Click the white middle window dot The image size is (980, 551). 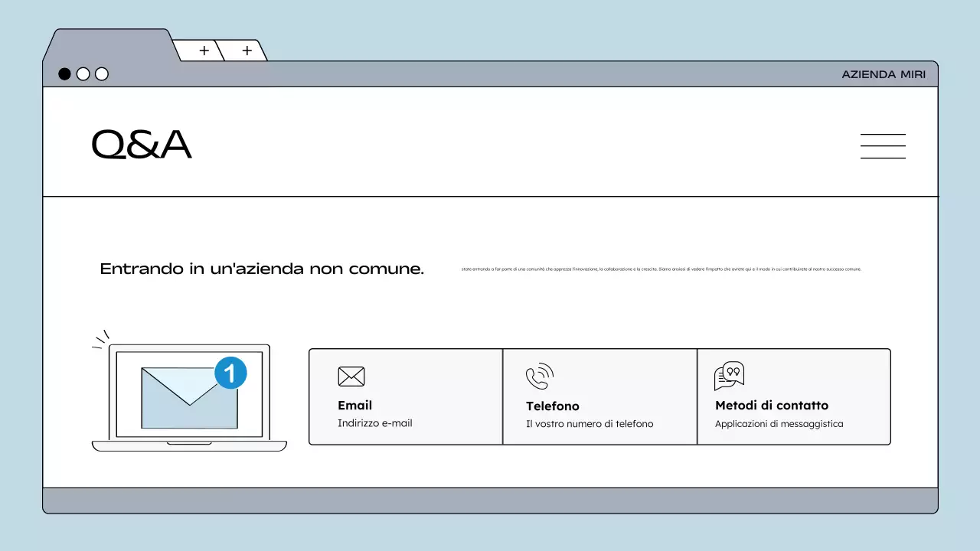(x=83, y=73)
